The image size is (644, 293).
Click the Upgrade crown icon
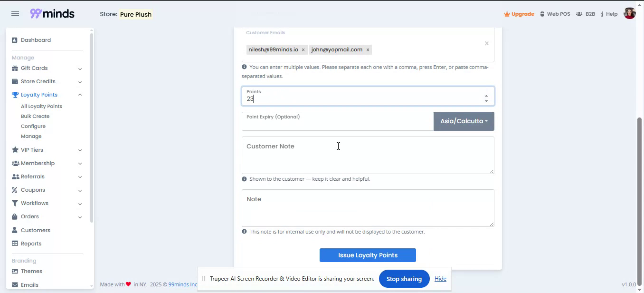(507, 14)
